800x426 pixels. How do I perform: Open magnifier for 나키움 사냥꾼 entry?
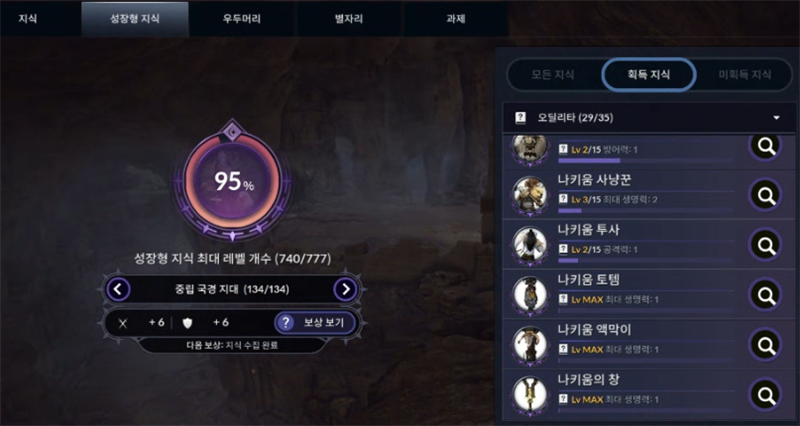[x=765, y=194]
